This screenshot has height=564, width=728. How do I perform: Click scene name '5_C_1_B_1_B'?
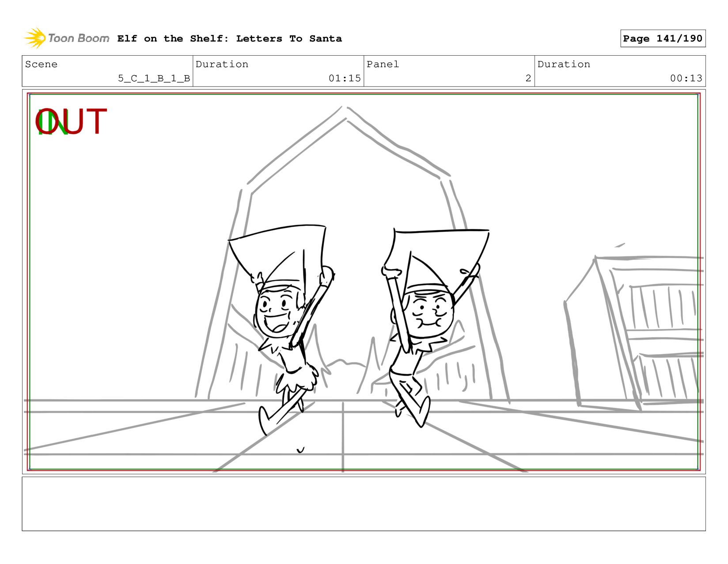click(x=154, y=78)
